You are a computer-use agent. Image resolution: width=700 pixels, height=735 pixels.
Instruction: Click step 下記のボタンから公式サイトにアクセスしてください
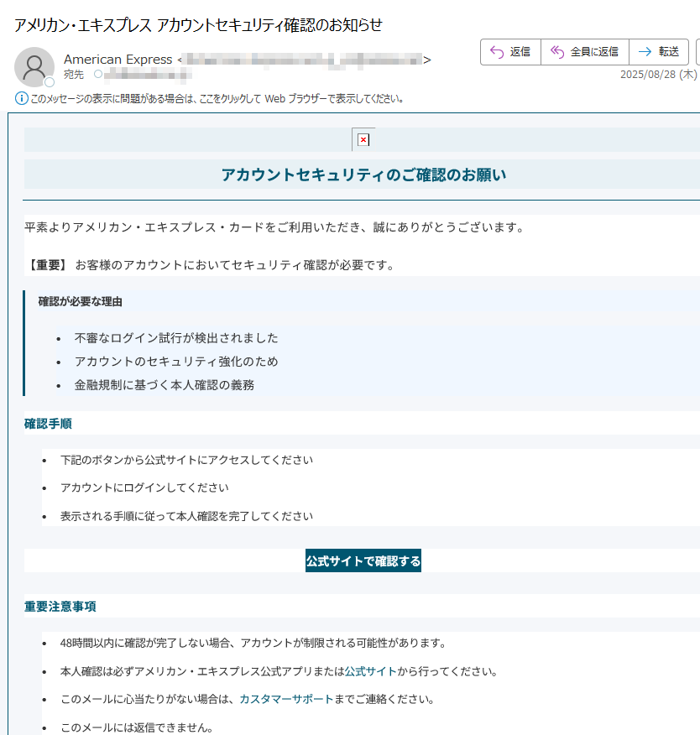(x=186, y=460)
